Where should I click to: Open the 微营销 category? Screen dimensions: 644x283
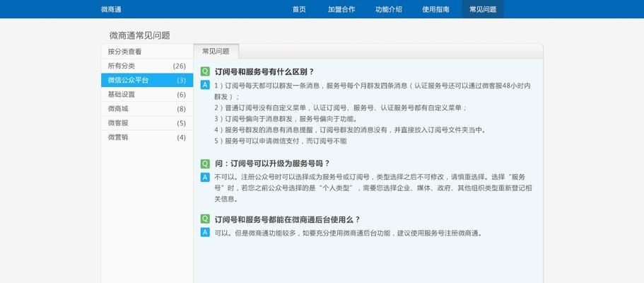(147, 137)
